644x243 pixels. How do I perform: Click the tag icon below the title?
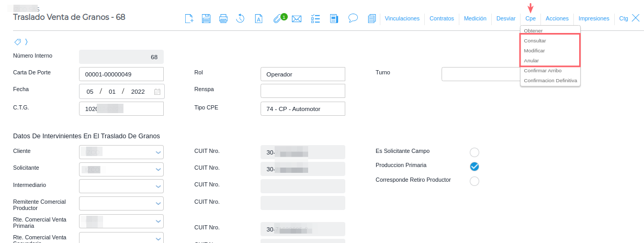point(18,41)
